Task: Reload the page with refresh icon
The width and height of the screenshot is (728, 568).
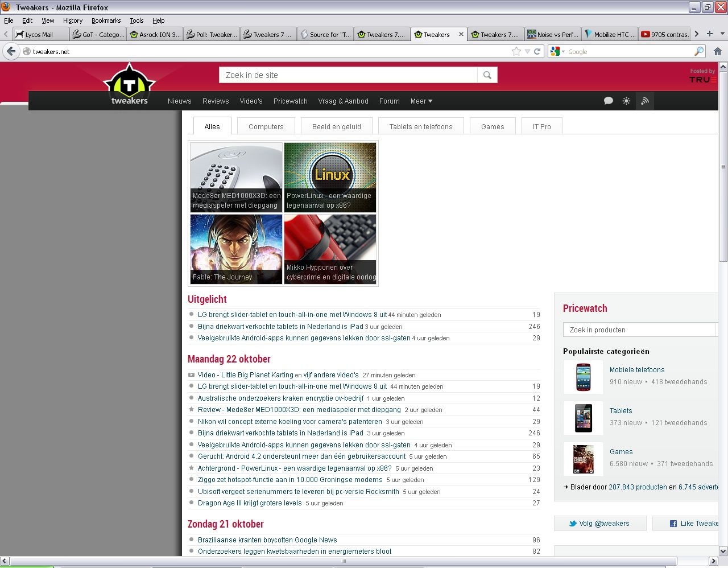Action: [537, 51]
